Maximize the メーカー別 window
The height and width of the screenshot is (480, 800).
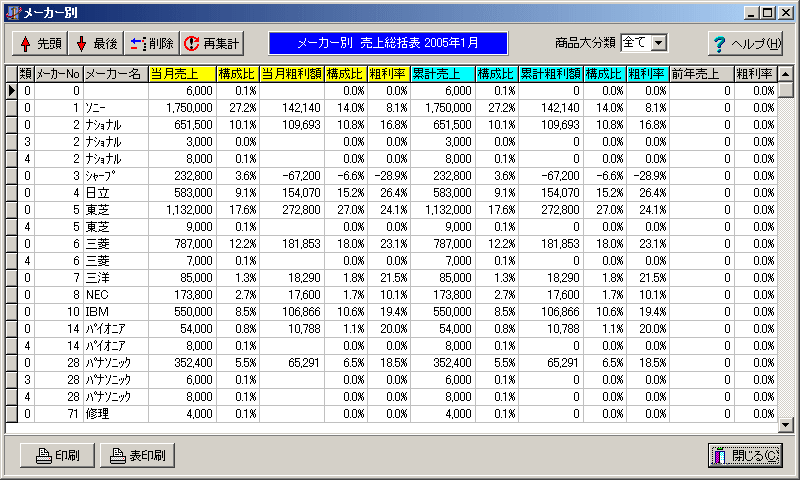click(767, 13)
